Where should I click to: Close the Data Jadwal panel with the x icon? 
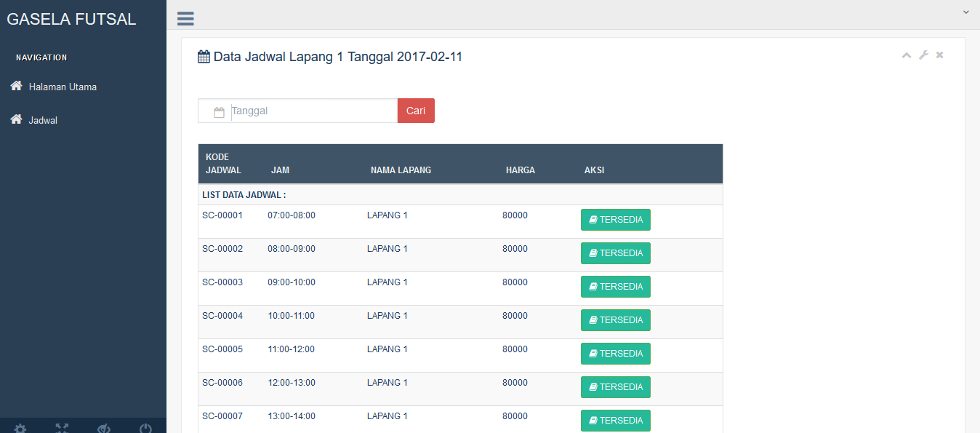point(939,55)
